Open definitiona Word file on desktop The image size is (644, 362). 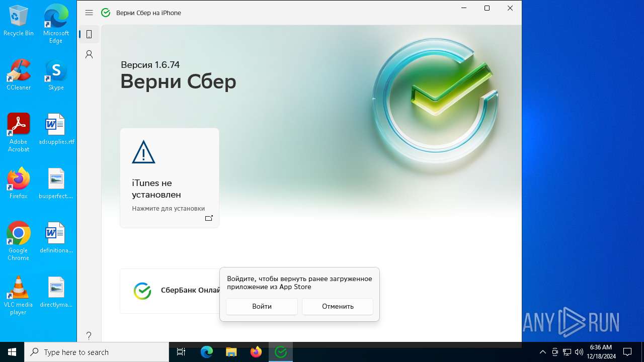click(56, 238)
